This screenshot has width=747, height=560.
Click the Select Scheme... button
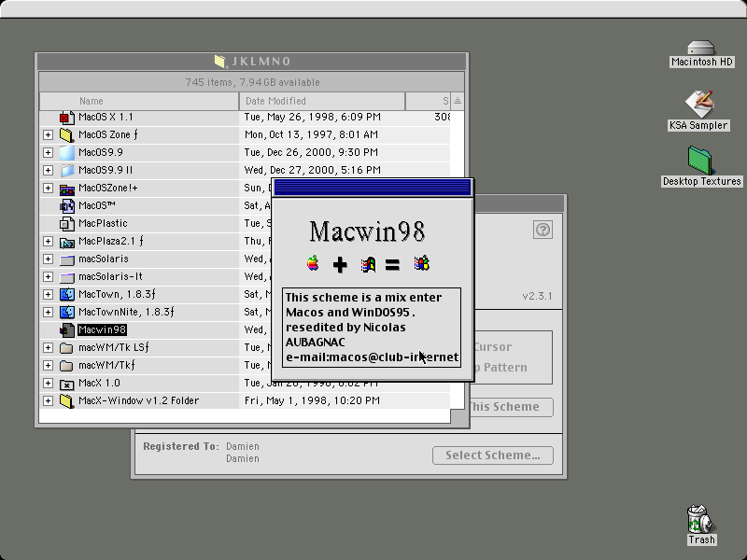click(493, 455)
